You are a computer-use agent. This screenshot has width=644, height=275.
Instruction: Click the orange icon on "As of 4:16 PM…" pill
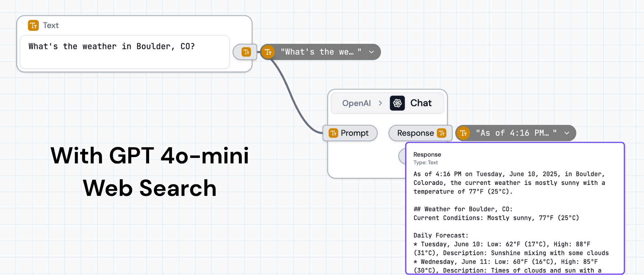[463, 133]
